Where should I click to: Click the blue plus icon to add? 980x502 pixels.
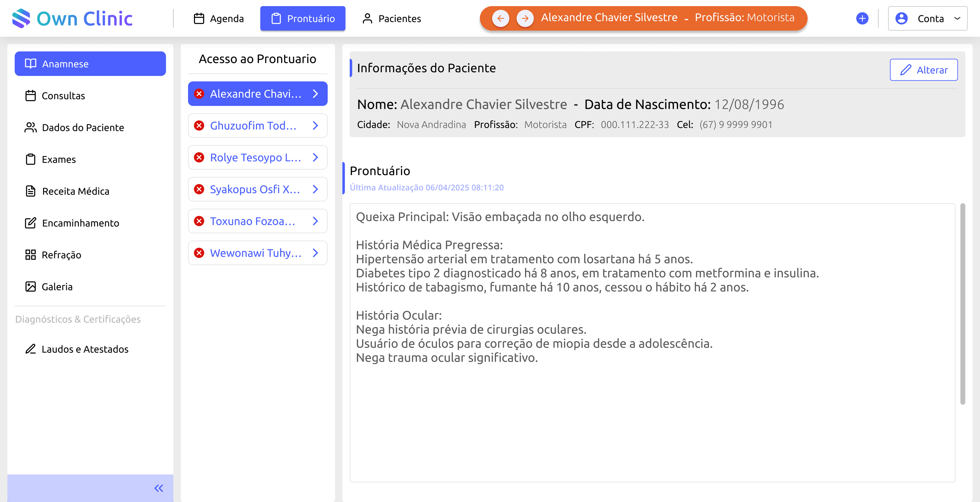[862, 18]
